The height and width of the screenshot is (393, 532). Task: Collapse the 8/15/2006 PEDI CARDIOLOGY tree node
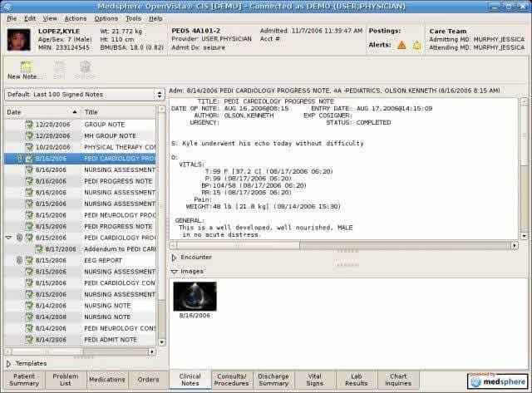click(x=9, y=238)
